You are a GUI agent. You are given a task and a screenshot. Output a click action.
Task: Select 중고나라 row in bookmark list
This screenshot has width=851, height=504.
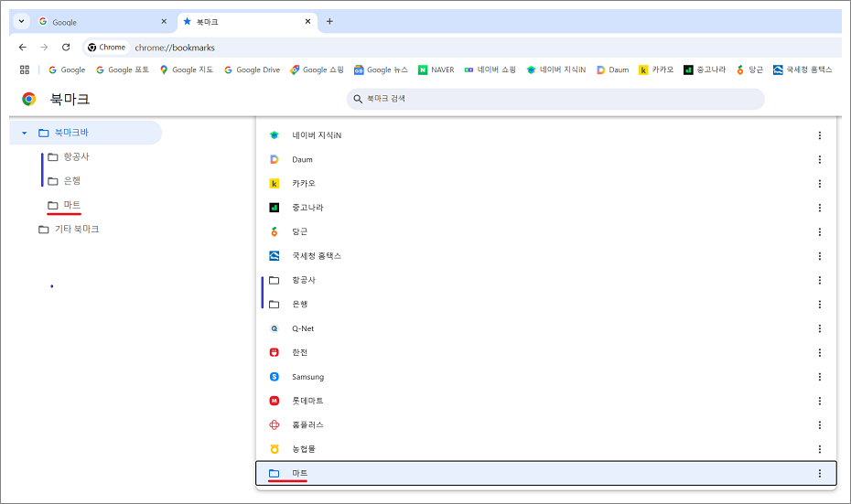[x=546, y=208]
